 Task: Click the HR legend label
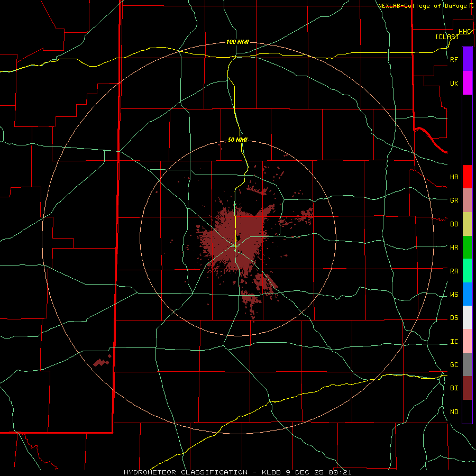point(454,248)
